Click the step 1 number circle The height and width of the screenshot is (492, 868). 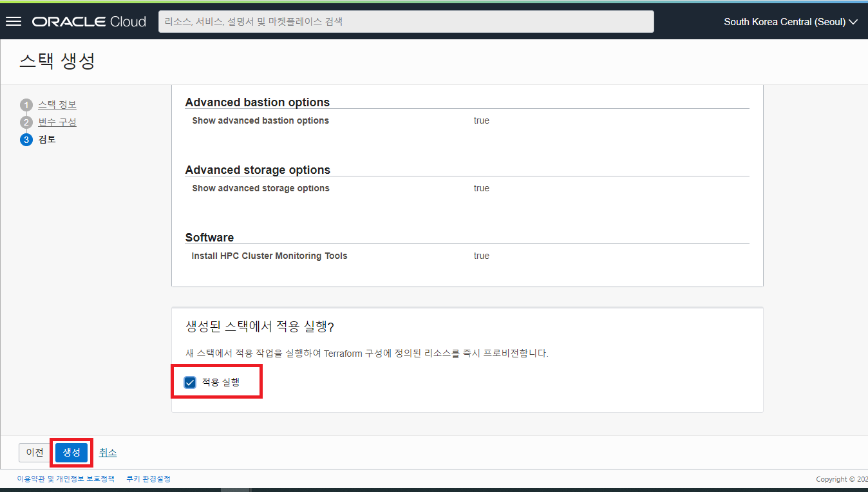26,105
